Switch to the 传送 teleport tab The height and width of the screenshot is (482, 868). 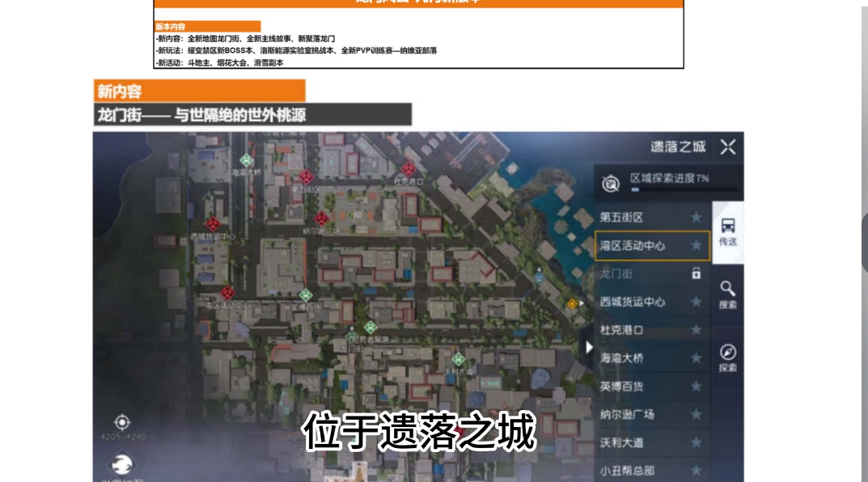728,232
